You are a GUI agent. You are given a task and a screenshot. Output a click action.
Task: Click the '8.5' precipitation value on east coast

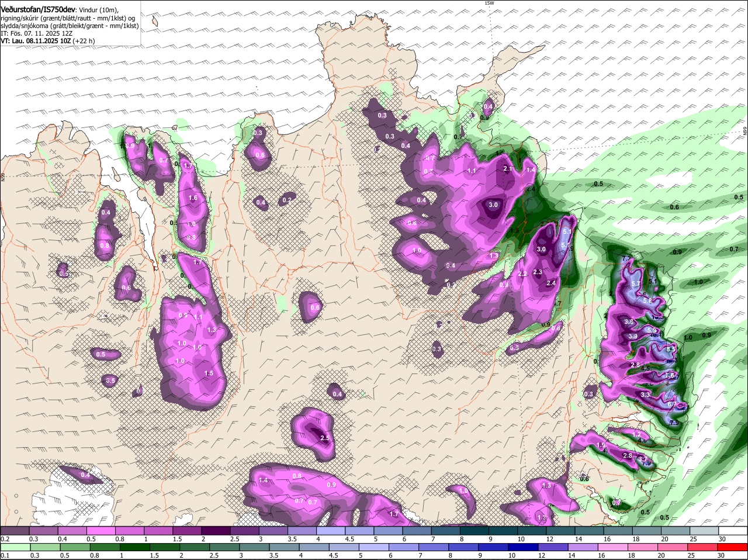(x=671, y=349)
